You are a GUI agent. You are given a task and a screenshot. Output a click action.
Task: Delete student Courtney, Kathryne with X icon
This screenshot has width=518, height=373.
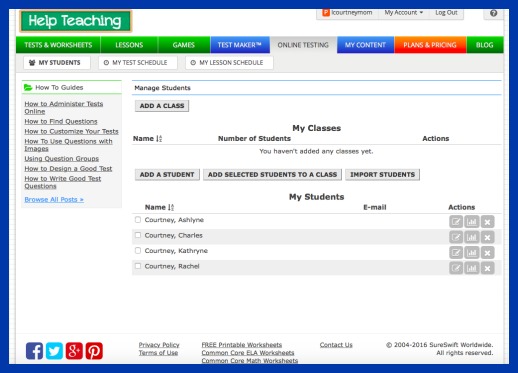(487, 253)
